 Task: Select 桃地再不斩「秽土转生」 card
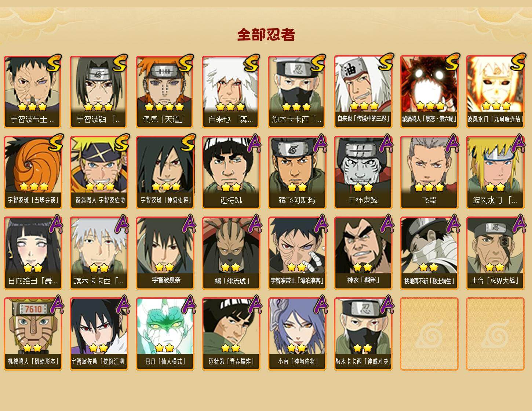tap(429, 253)
